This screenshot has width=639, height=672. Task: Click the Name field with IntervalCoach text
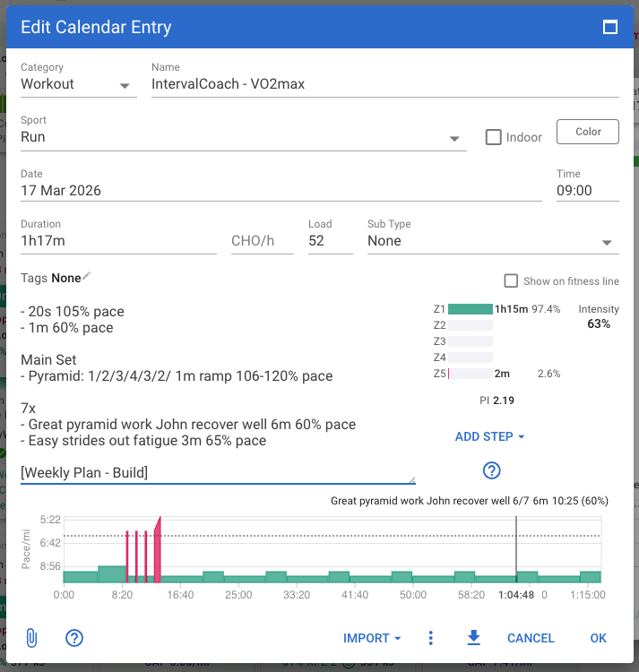click(385, 84)
